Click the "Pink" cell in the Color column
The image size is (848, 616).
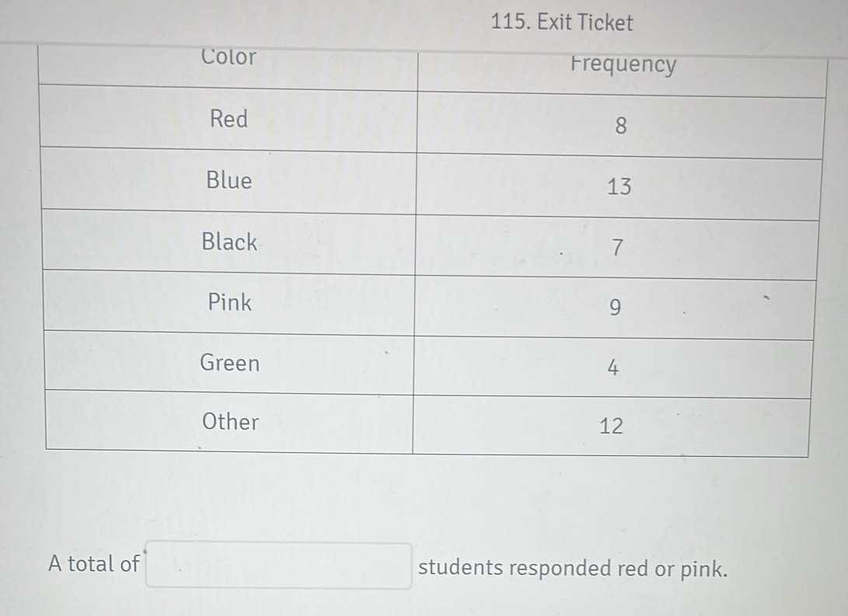pyautogui.click(x=230, y=302)
